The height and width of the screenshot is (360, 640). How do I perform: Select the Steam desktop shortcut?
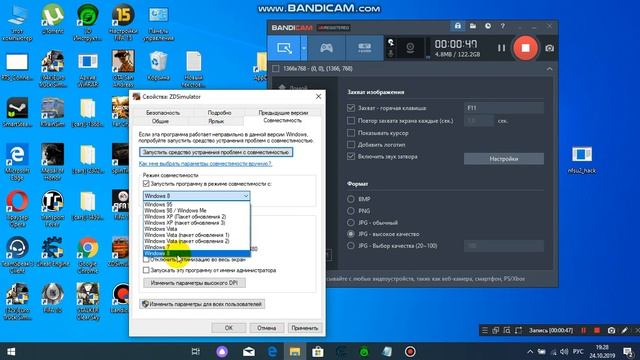coord(17,112)
